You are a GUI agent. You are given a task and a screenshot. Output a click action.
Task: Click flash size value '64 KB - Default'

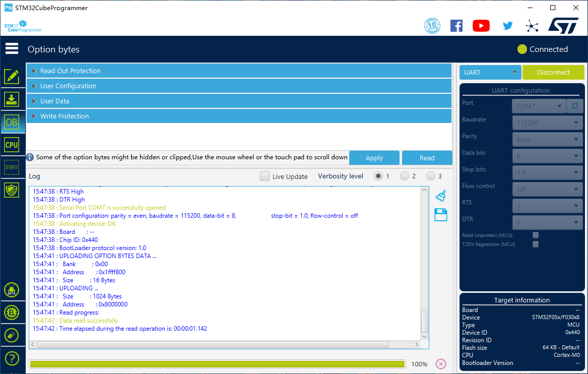(x=561, y=347)
